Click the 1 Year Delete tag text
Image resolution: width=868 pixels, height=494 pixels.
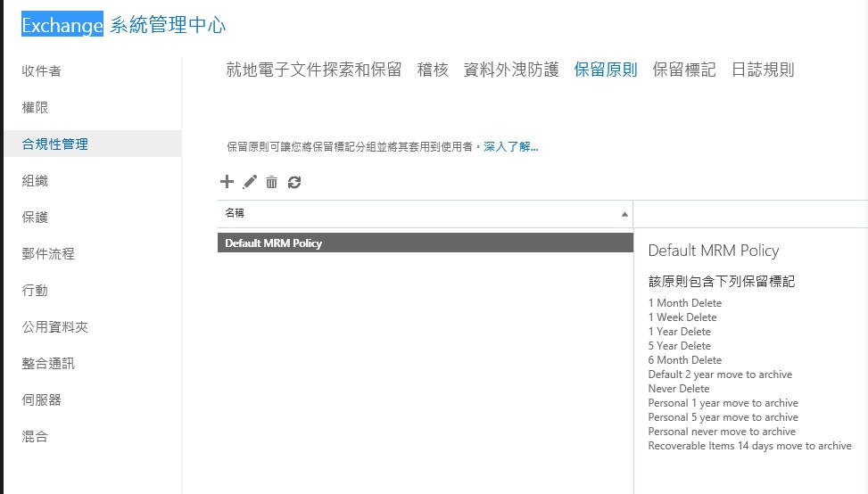[x=679, y=332]
